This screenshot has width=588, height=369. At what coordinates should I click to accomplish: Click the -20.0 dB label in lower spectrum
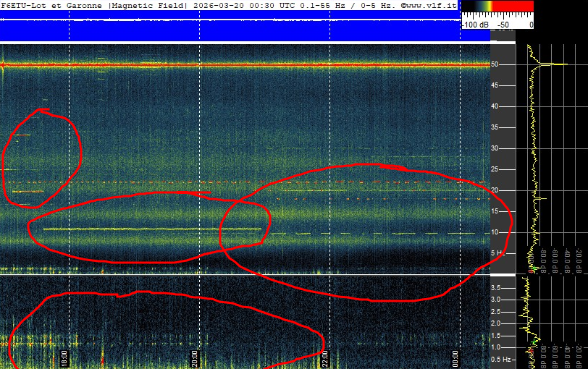580,355
